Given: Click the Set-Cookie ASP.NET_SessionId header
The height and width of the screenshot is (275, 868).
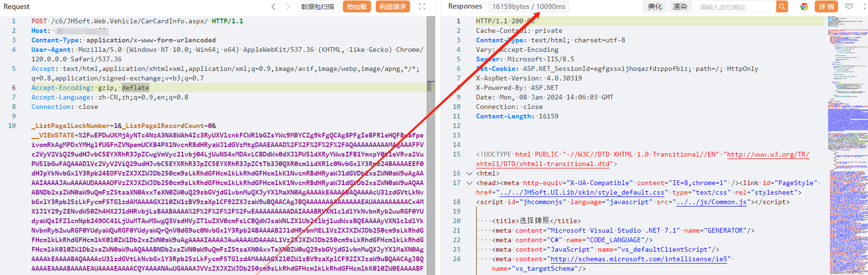Looking at the screenshot, I should coord(617,69).
